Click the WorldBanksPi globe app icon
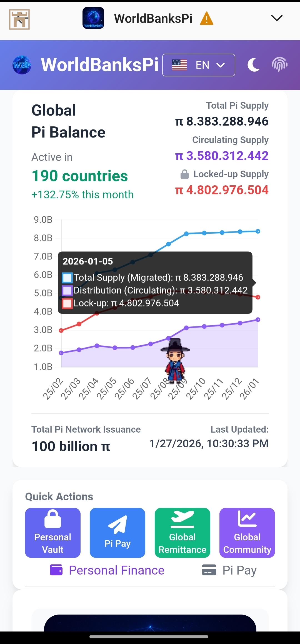Image resolution: width=300 pixels, height=644 pixels. [x=93, y=18]
